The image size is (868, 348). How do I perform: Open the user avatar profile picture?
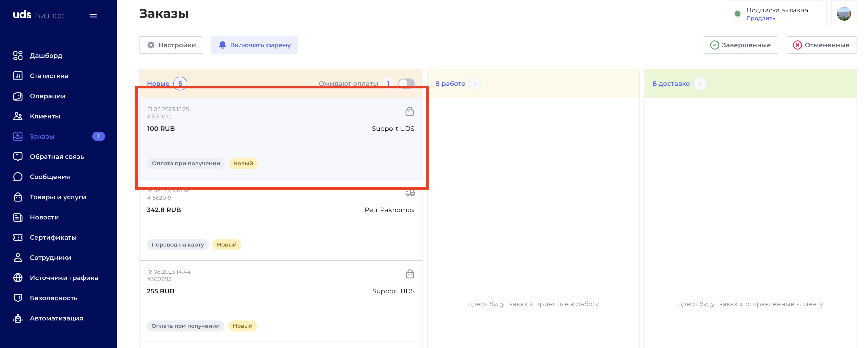tap(844, 14)
